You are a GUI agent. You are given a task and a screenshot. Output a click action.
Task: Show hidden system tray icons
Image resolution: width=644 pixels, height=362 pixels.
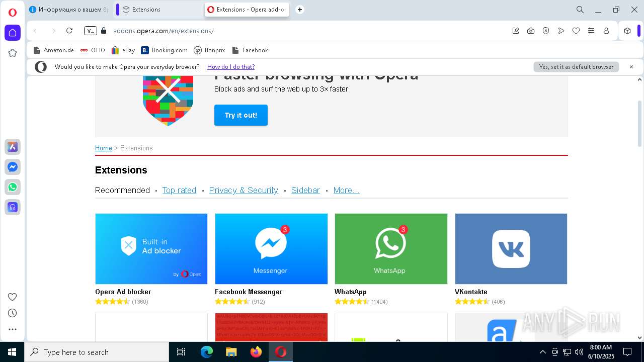(x=542, y=352)
